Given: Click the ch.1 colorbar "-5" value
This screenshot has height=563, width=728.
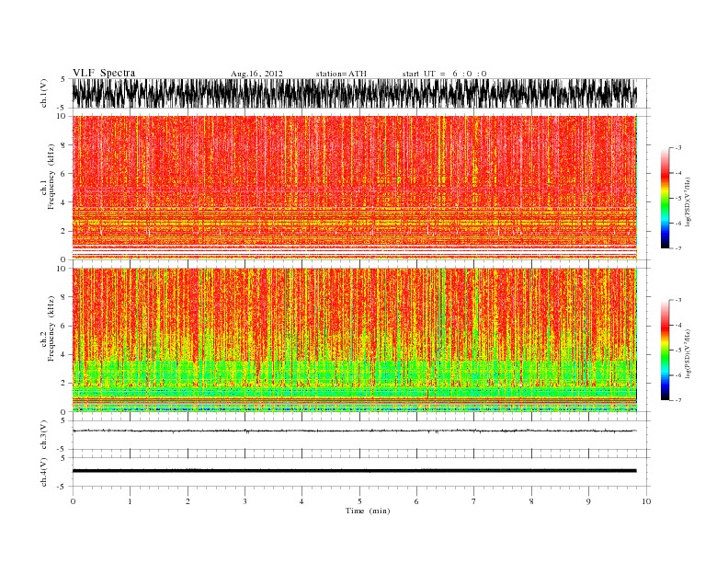Looking at the screenshot, I should pos(678,199).
